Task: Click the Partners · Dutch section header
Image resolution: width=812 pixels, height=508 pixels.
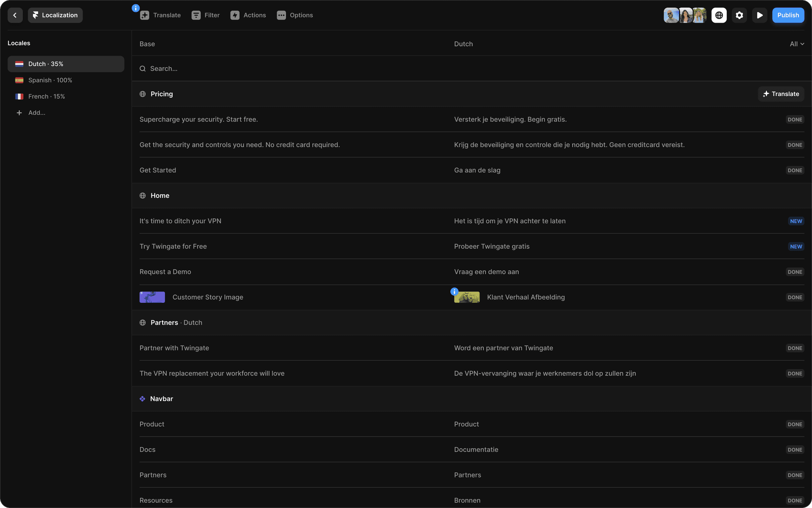Action: [x=472, y=323]
